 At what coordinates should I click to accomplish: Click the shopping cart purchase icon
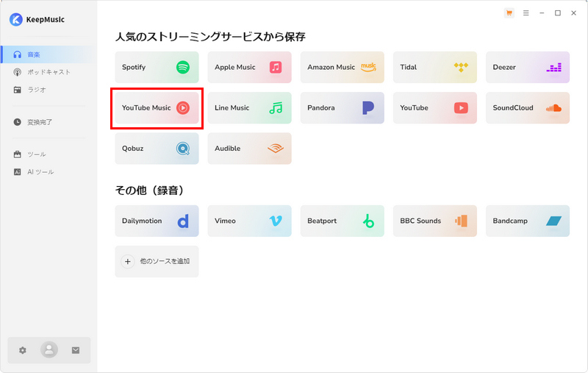[x=509, y=13]
